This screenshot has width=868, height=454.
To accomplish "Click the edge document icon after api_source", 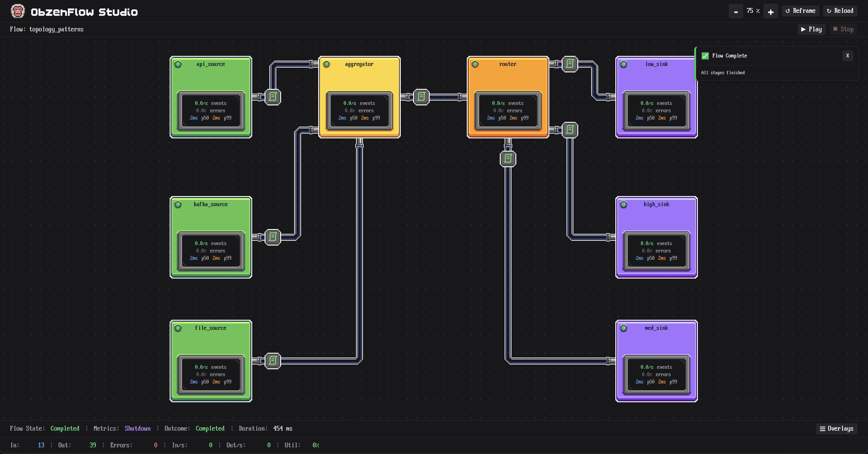I will click(273, 97).
